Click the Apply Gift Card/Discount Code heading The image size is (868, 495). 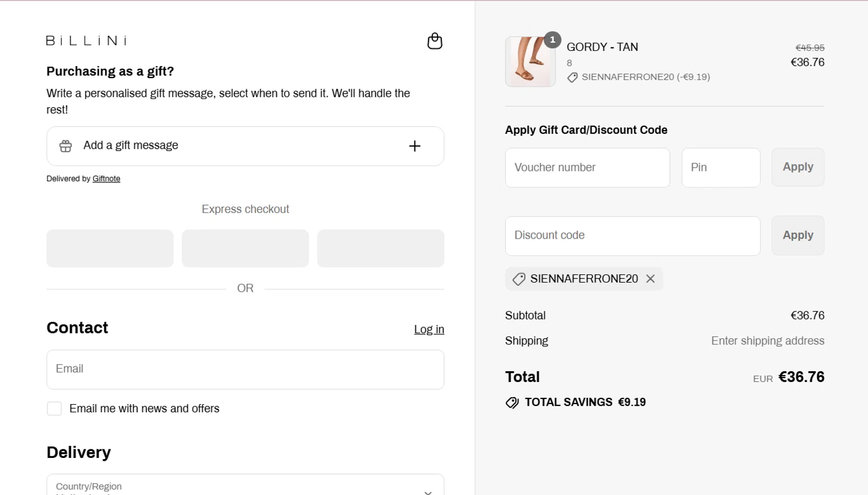pos(586,130)
